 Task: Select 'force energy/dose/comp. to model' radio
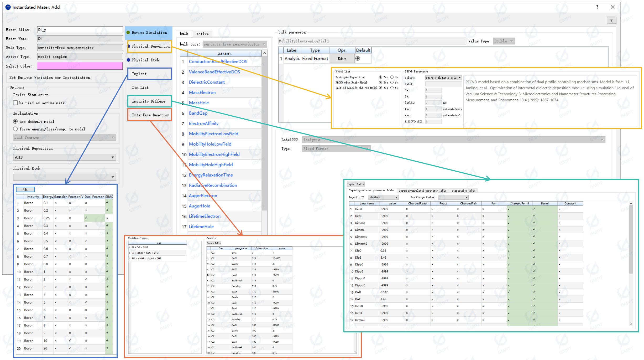pyautogui.click(x=15, y=129)
